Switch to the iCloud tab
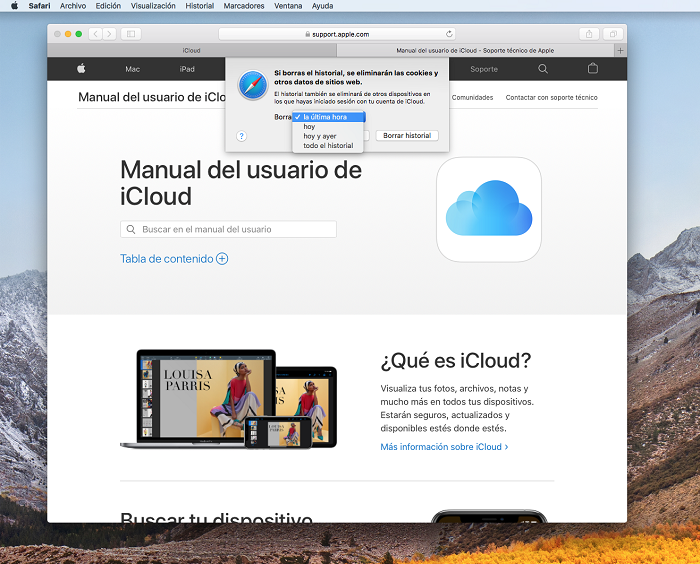 [x=191, y=49]
